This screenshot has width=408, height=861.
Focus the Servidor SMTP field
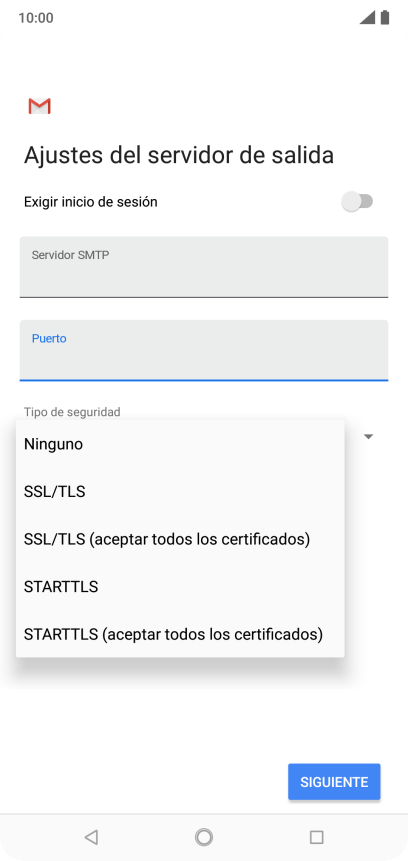click(x=204, y=267)
